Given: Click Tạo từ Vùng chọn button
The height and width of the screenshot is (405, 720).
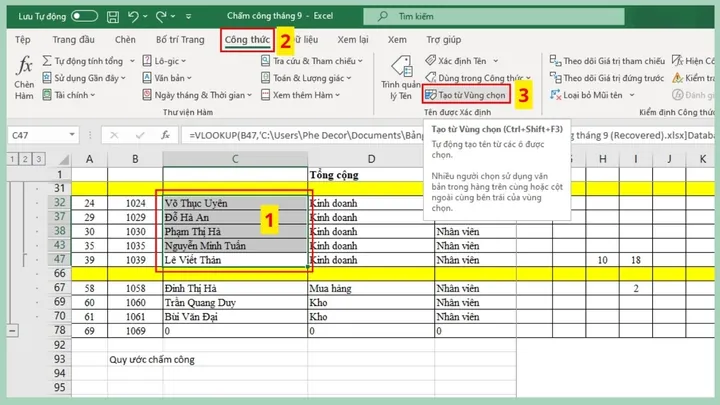Looking at the screenshot, I should coord(466,95).
